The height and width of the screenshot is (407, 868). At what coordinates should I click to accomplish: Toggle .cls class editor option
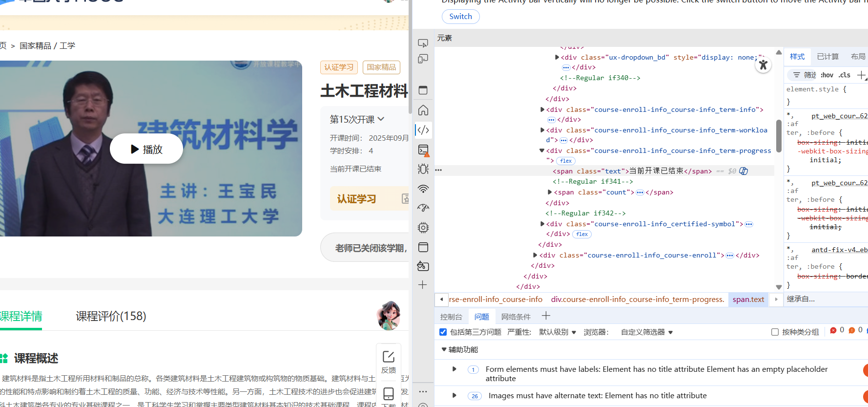(845, 75)
